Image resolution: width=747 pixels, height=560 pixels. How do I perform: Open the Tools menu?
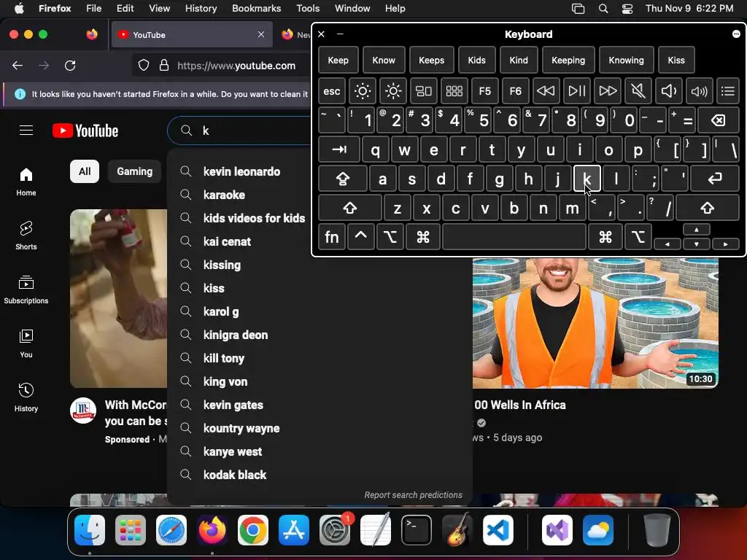[308, 8]
